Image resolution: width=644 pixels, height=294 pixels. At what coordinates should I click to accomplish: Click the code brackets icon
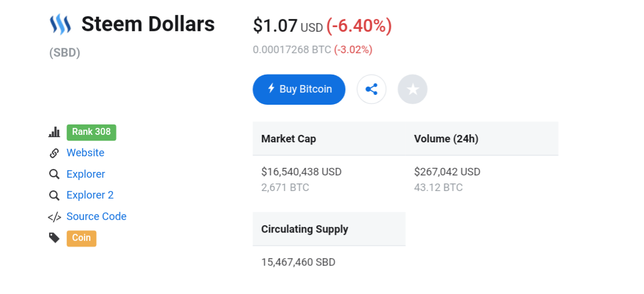click(54, 217)
